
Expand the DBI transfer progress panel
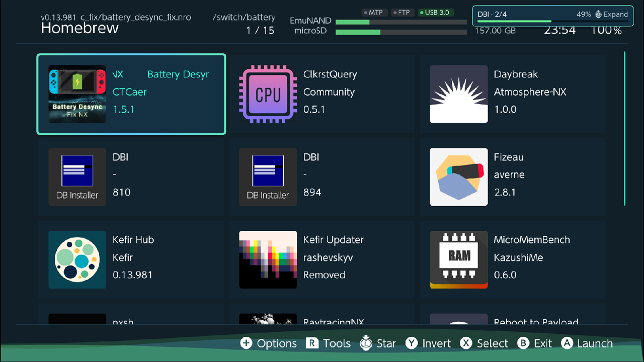tap(611, 15)
